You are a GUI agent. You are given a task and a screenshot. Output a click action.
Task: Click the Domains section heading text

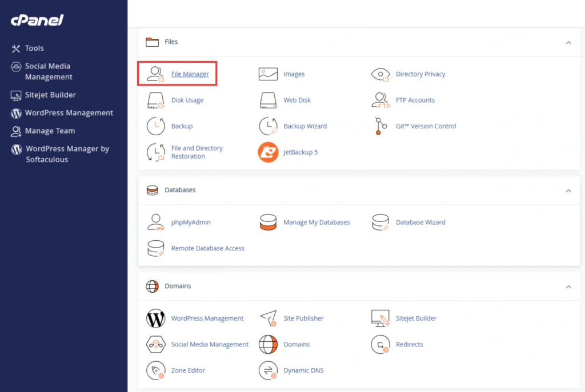point(178,286)
